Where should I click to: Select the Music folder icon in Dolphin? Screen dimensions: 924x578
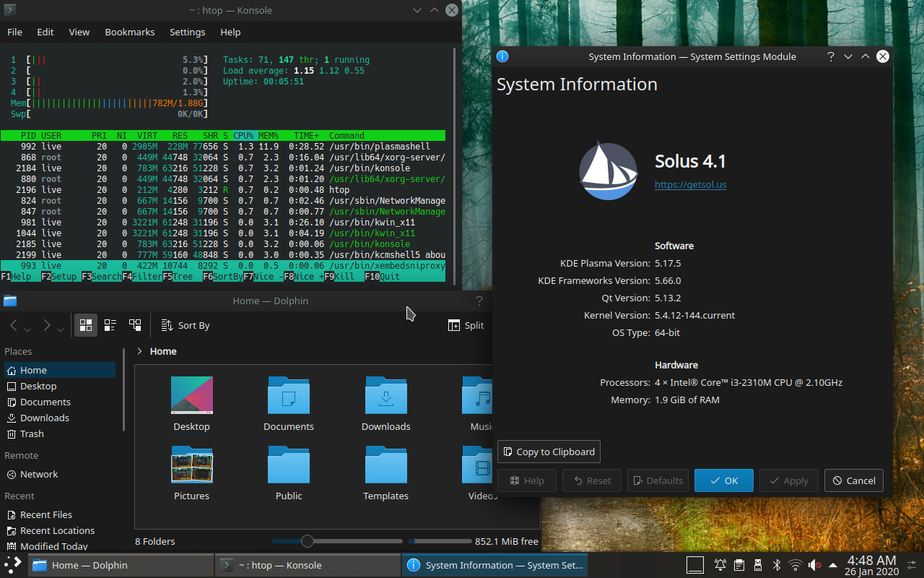coord(477,395)
